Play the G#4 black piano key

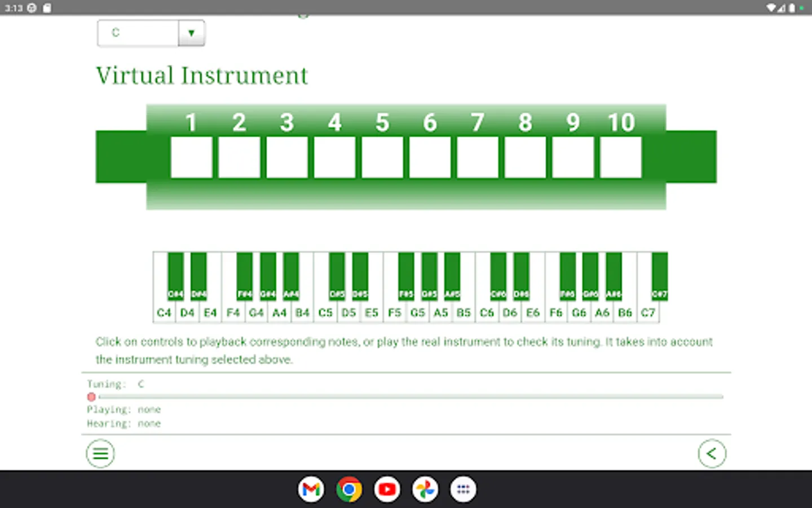[x=268, y=276]
